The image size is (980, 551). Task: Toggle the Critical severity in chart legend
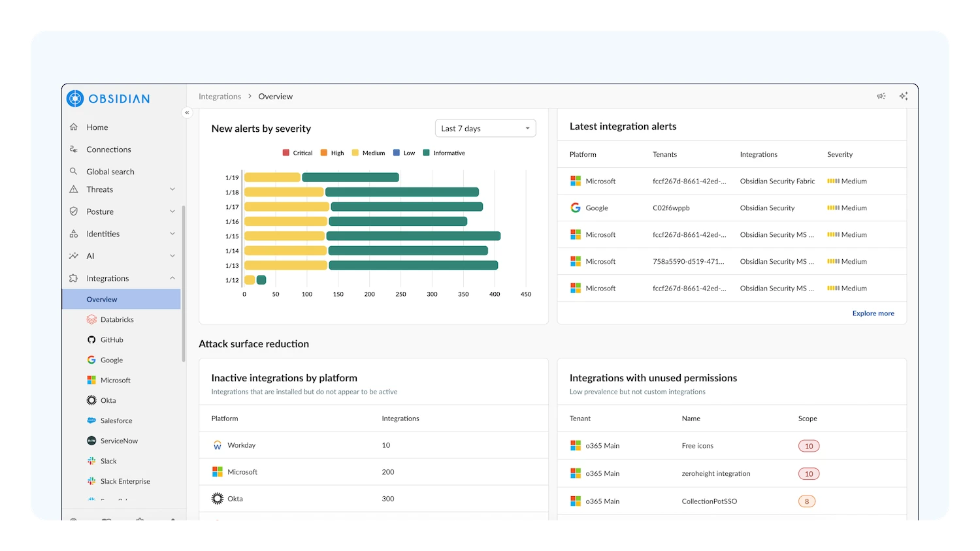[297, 152]
